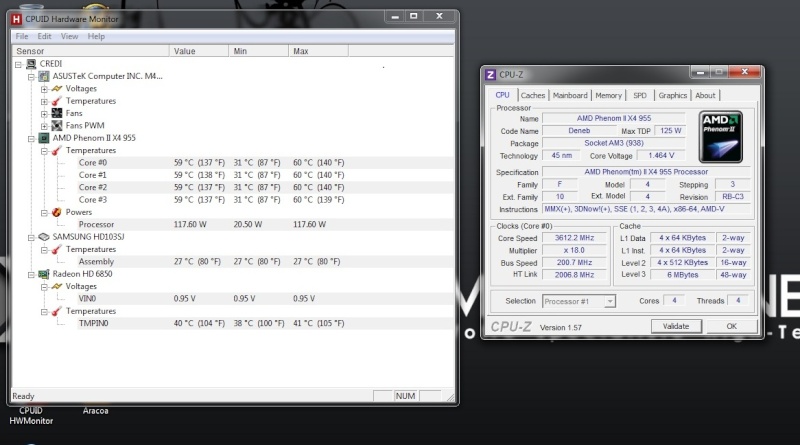
Task: Click the Fans icon under ASUSTeK
Action: (57, 113)
